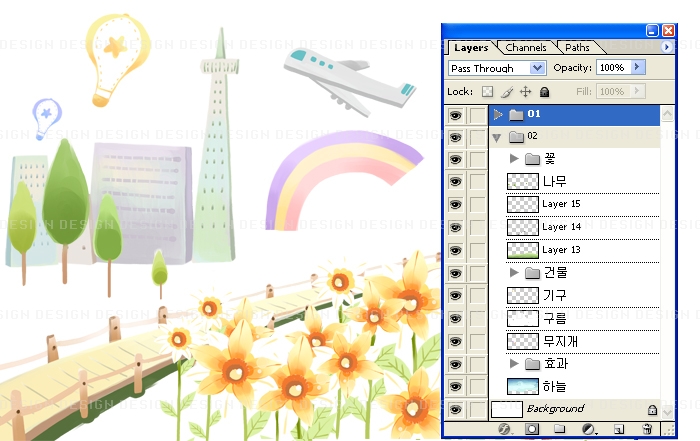Viewport: 700px width, 441px height.
Task: Click the lock all padlock icon
Action: [x=544, y=91]
